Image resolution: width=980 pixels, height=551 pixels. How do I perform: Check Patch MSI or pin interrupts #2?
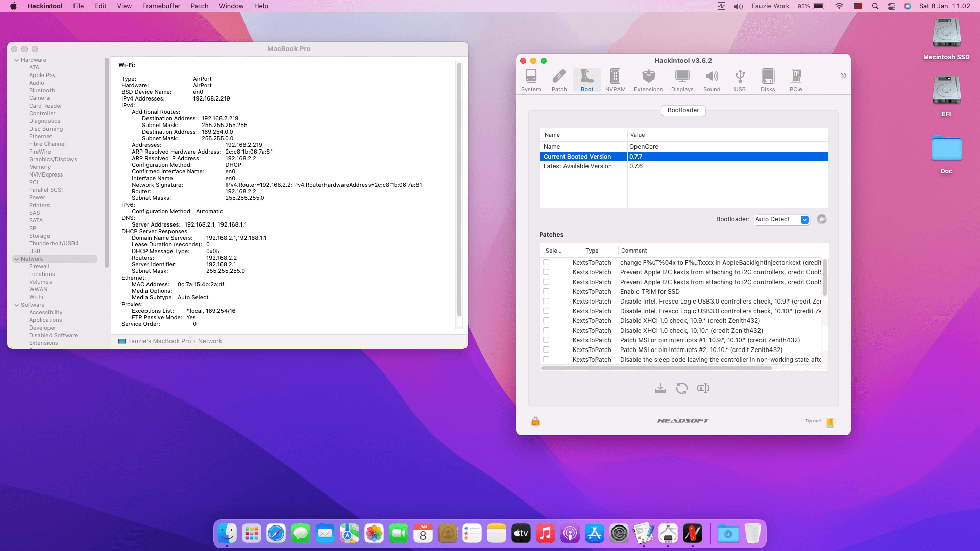(546, 349)
